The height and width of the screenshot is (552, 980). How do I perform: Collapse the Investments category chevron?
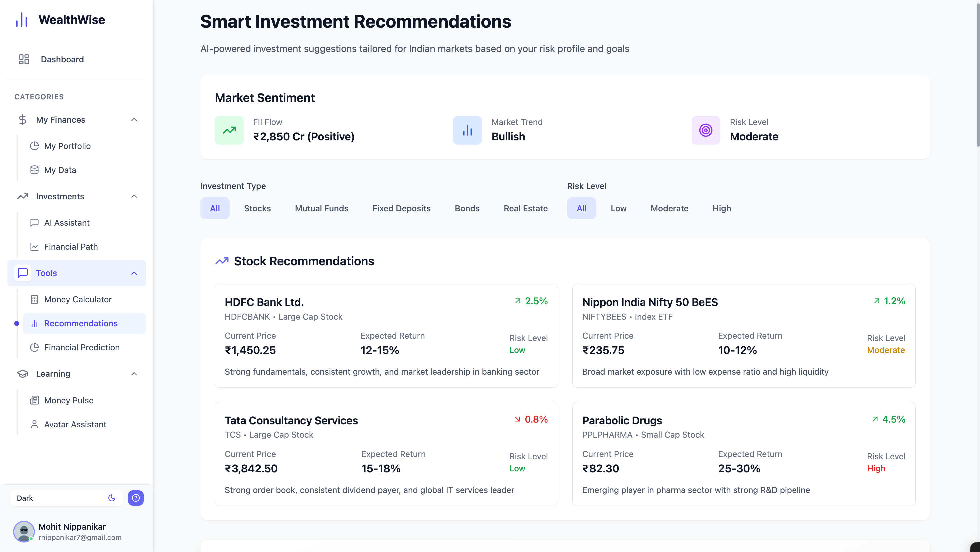[x=134, y=196]
